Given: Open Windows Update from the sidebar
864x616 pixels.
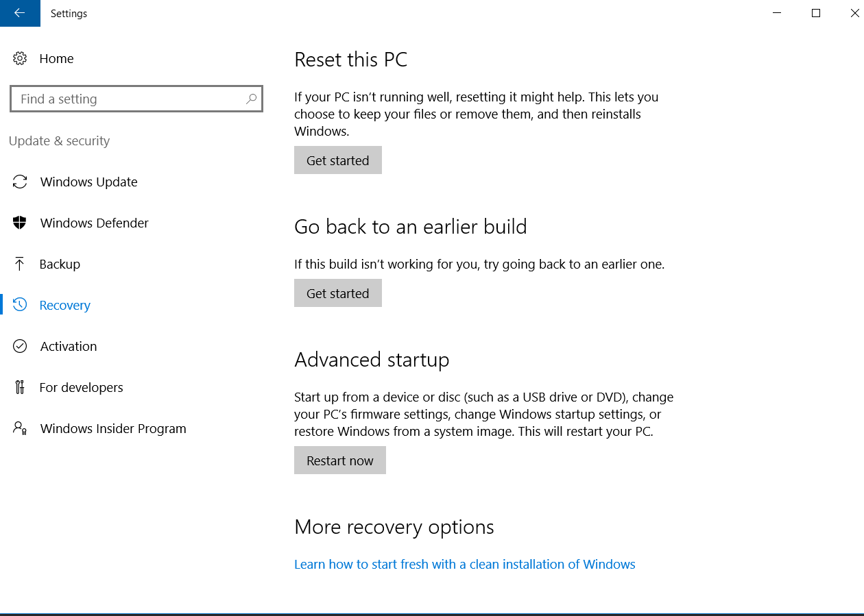Looking at the screenshot, I should (88, 182).
